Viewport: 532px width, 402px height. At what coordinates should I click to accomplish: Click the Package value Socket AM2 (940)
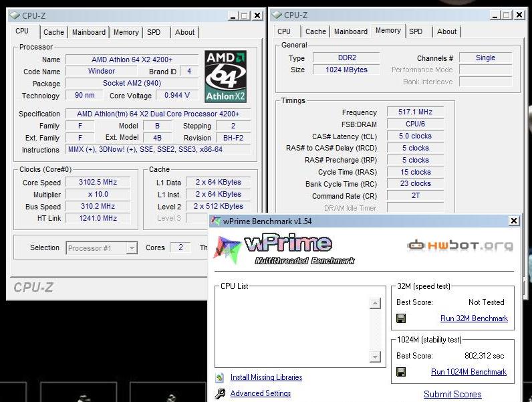click(x=132, y=83)
